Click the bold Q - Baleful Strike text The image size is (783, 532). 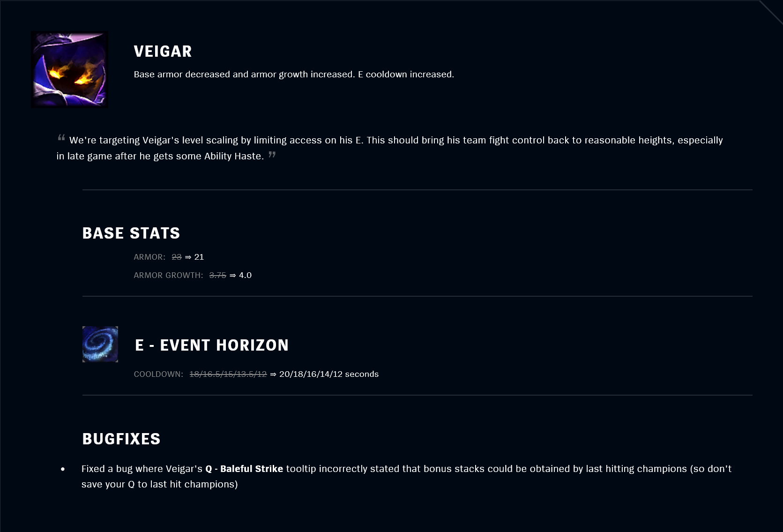tap(244, 469)
